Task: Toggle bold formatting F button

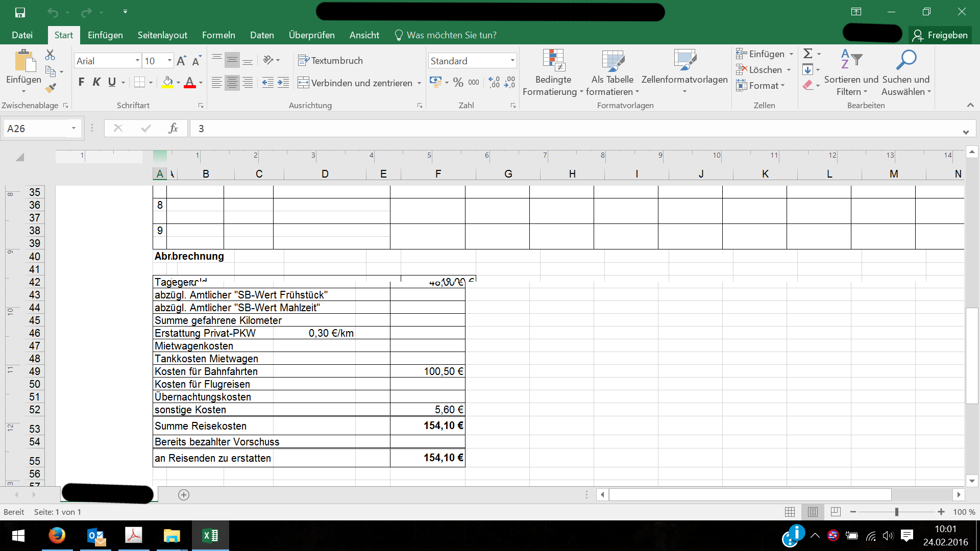Action: tap(81, 82)
